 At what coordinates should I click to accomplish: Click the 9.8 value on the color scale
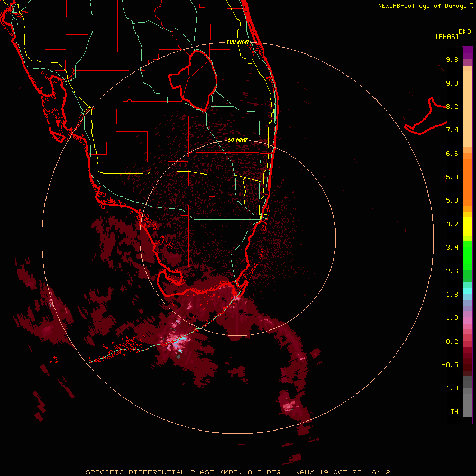pyautogui.click(x=452, y=59)
